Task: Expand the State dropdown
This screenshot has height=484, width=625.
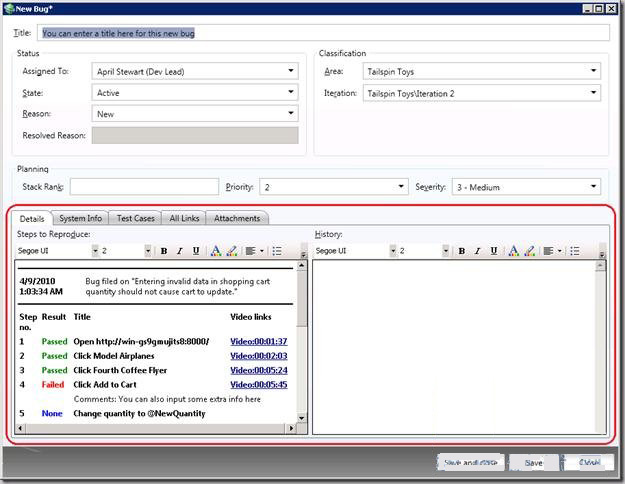Action: pos(291,93)
